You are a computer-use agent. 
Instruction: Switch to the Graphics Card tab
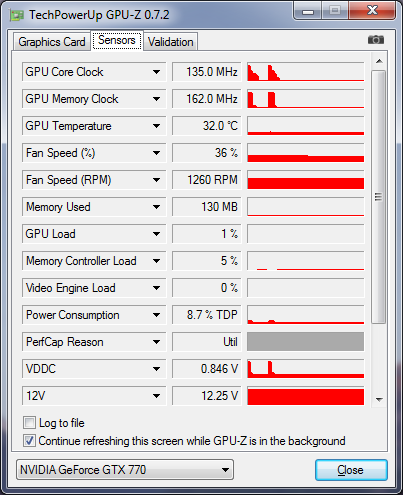click(x=52, y=42)
